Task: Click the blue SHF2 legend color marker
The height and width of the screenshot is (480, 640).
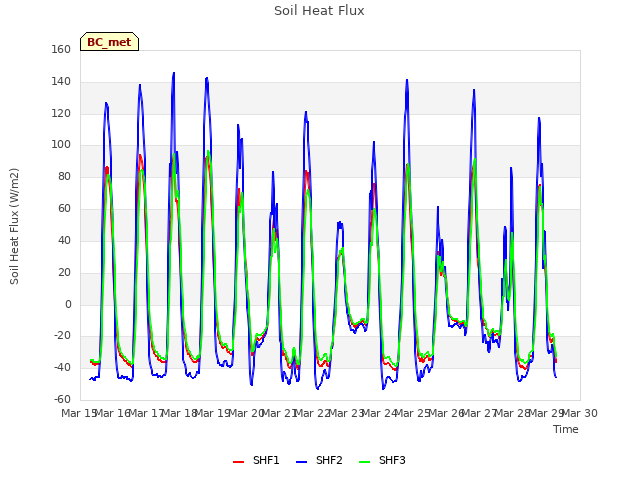Action: tap(301, 462)
